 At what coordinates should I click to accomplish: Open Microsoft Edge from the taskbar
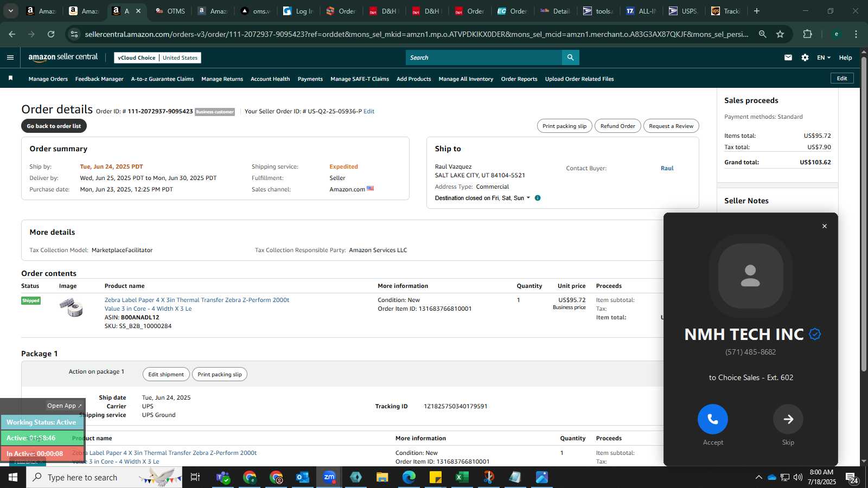409,477
